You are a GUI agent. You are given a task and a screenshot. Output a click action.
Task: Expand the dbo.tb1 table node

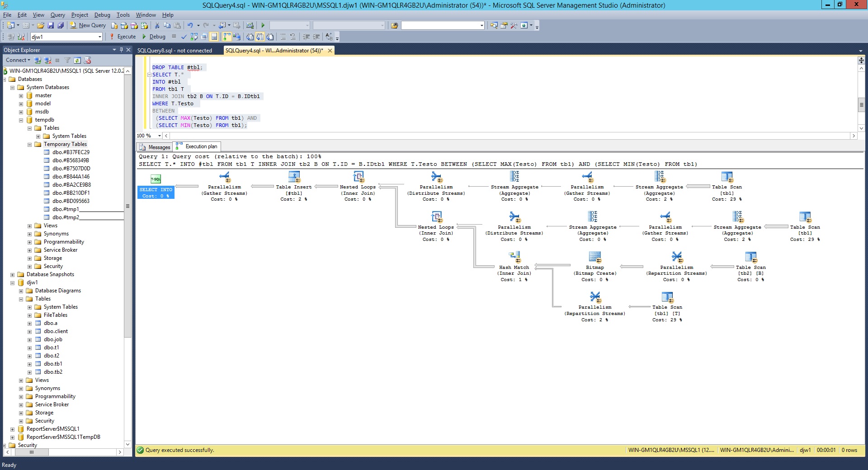click(29, 364)
